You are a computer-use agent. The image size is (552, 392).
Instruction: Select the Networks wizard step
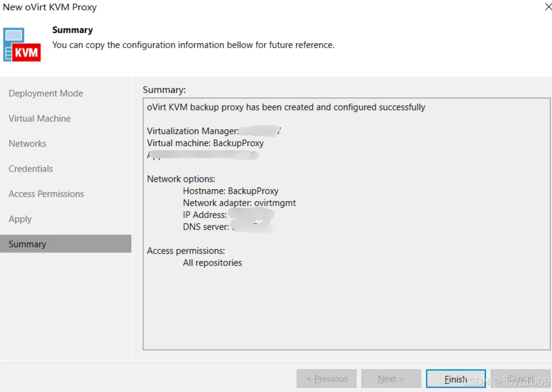tap(27, 144)
